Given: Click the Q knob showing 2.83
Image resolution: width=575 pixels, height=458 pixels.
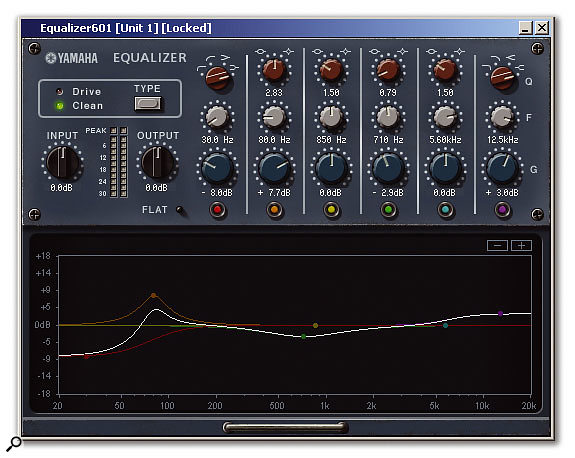Looking at the screenshot, I should click(x=274, y=70).
